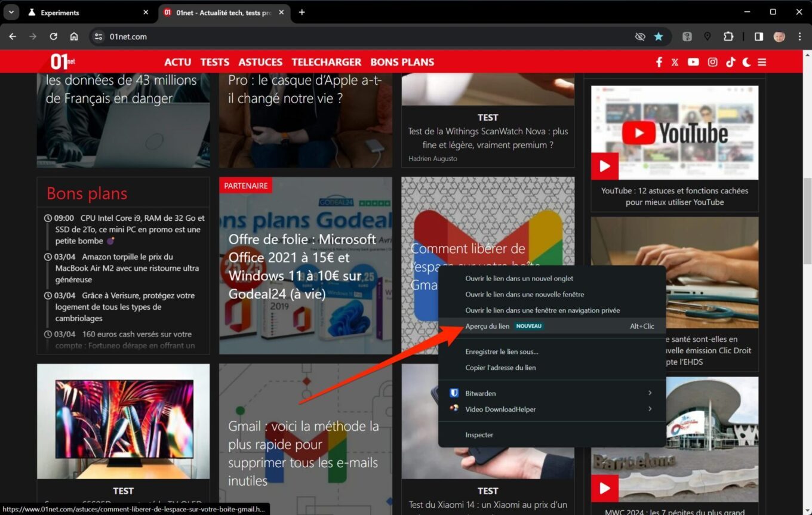Toggle the dark mode moon icon
Viewport: 812px width, 515px height.
pyautogui.click(x=746, y=62)
